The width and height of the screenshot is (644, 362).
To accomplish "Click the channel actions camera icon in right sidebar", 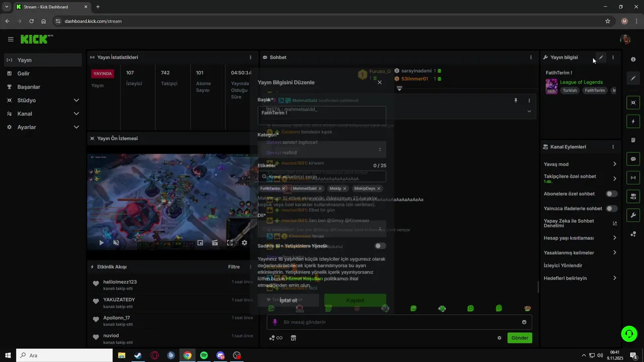I will pyautogui.click(x=633, y=196).
